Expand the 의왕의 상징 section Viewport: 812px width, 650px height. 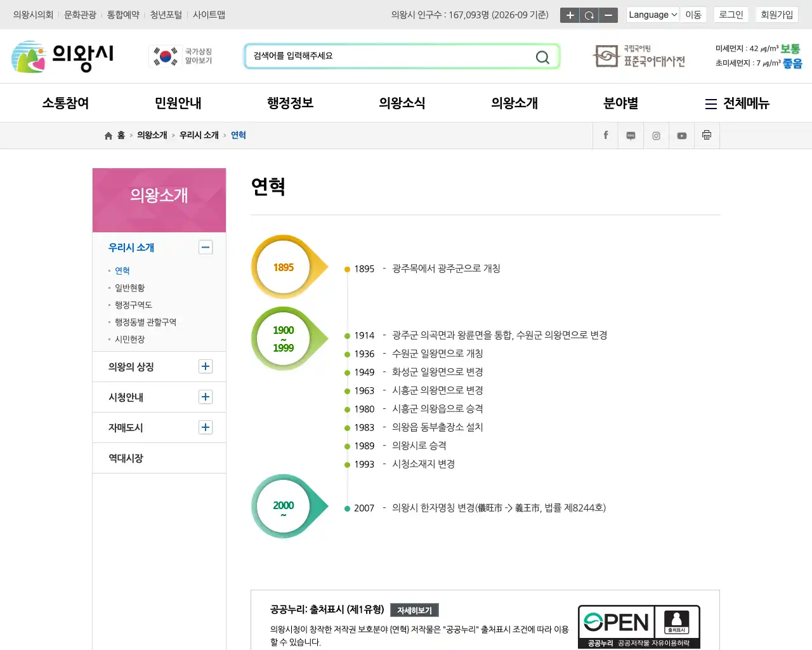(x=206, y=366)
